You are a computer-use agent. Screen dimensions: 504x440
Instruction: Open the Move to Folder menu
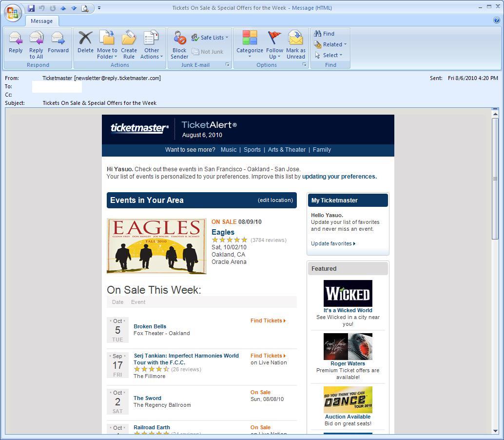tap(107, 45)
